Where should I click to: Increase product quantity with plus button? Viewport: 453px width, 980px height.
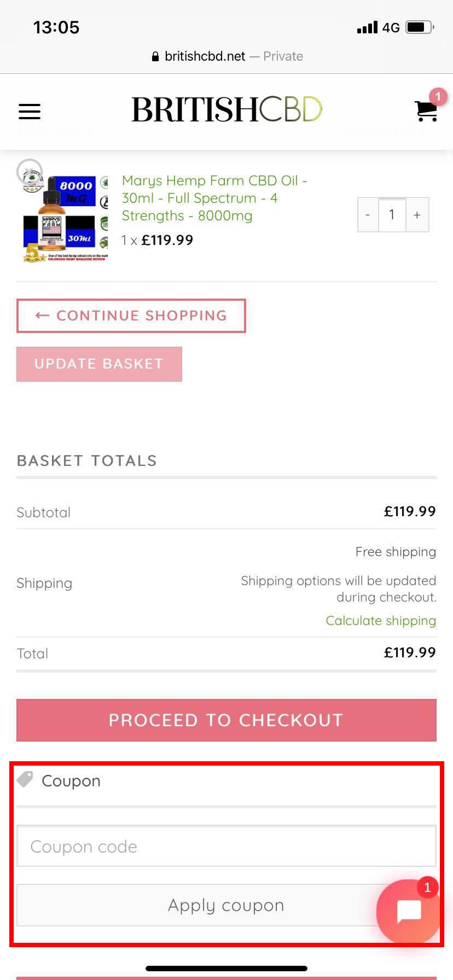[x=417, y=214]
